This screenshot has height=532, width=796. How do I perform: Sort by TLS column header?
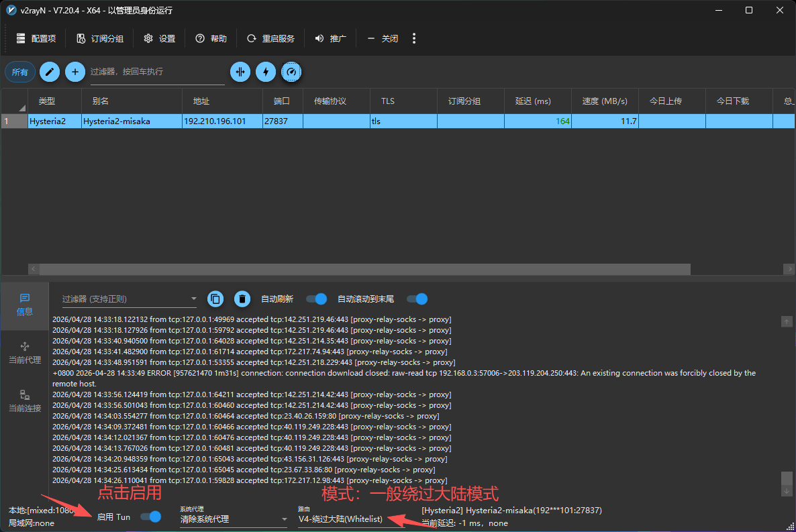(x=403, y=101)
